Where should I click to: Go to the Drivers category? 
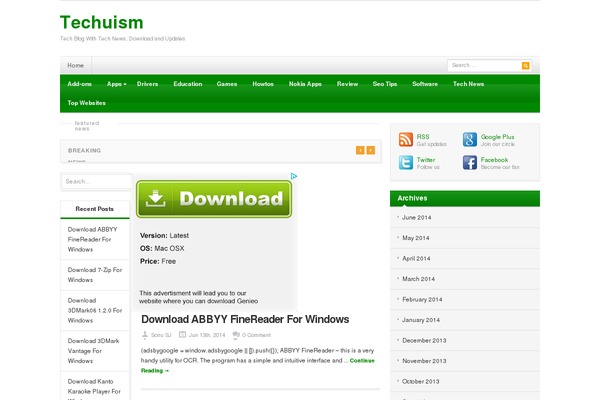click(x=147, y=84)
